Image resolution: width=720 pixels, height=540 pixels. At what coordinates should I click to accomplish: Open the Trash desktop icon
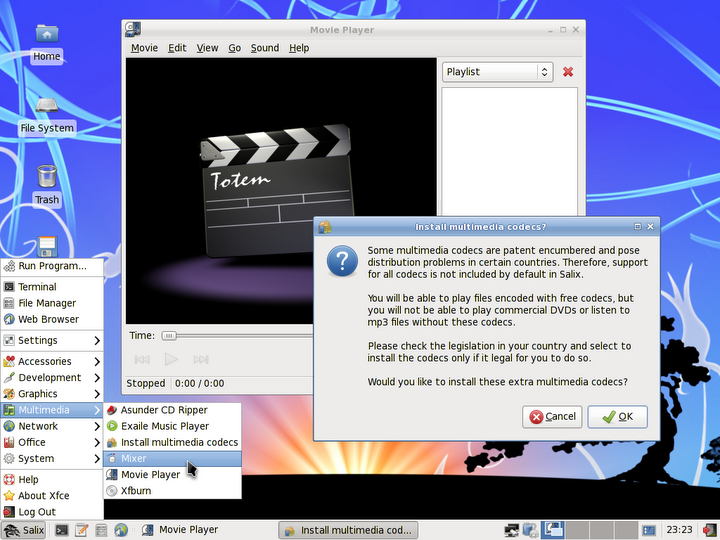(47, 180)
